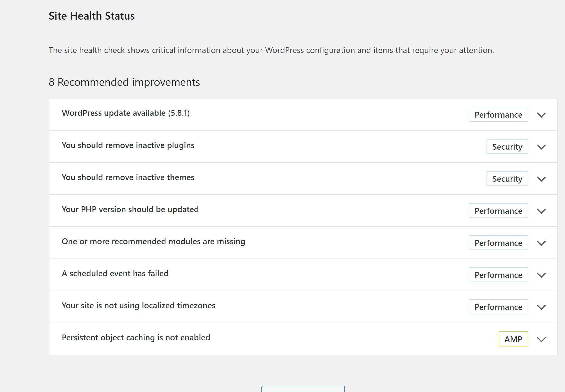
Task: Open 'Persistent object caching is not enabled'
Action: (136, 338)
